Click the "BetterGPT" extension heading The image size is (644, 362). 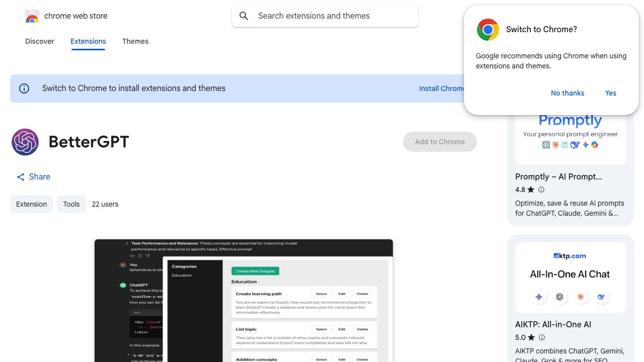tap(89, 142)
